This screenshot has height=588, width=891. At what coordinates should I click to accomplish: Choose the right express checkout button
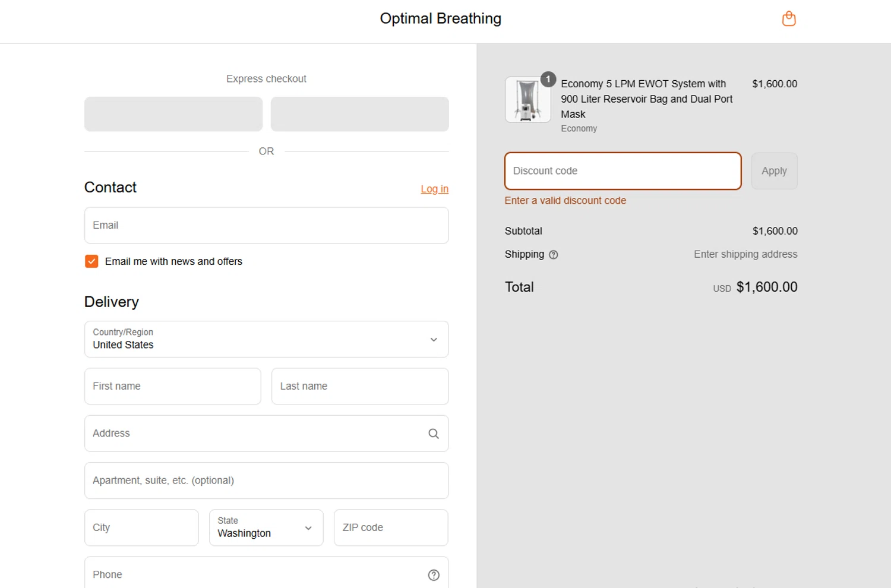pyautogui.click(x=359, y=114)
